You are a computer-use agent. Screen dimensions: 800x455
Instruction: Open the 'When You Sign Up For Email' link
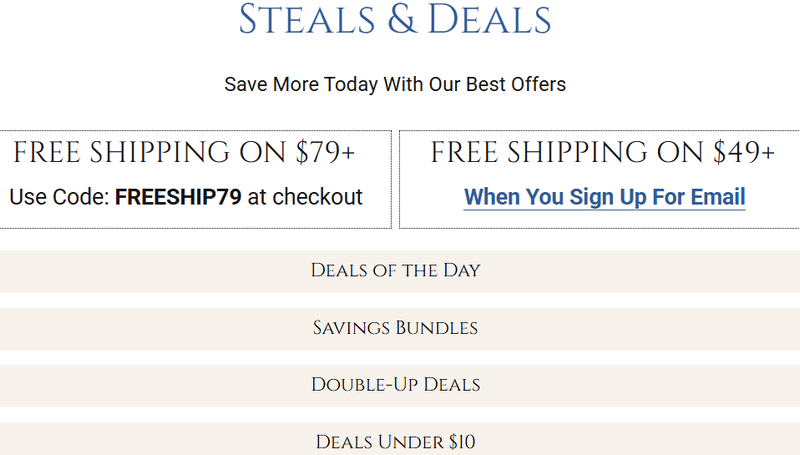pos(605,196)
